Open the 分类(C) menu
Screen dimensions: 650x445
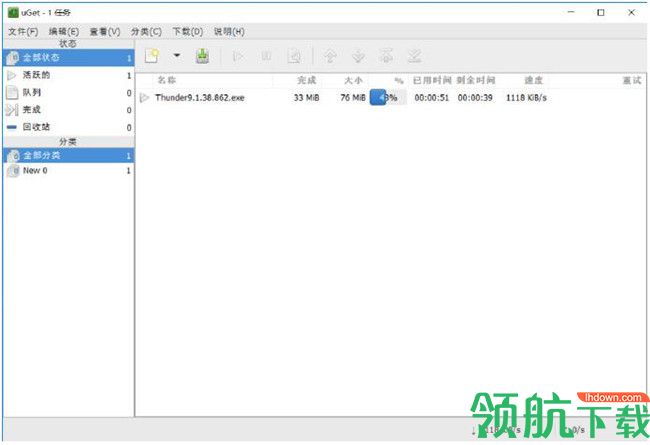(x=146, y=32)
